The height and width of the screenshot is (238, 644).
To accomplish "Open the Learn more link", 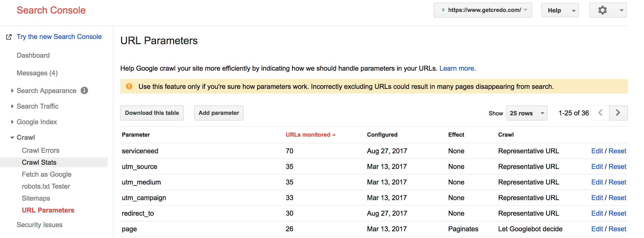I will pyautogui.click(x=457, y=68).
